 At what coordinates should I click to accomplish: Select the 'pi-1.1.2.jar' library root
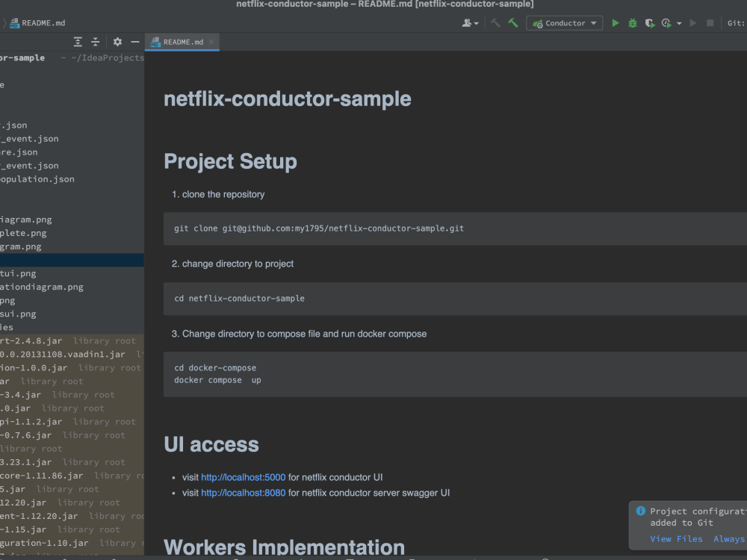[72, 422]
